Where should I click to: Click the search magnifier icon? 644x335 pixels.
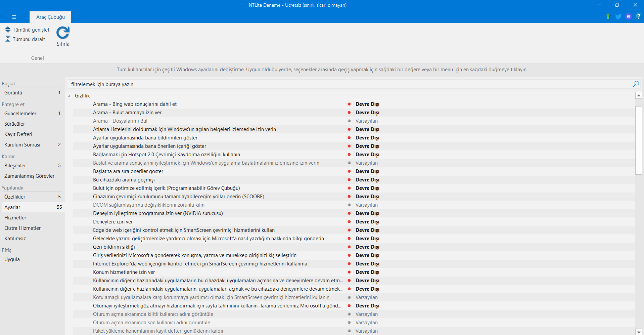(x=636, y=84)
